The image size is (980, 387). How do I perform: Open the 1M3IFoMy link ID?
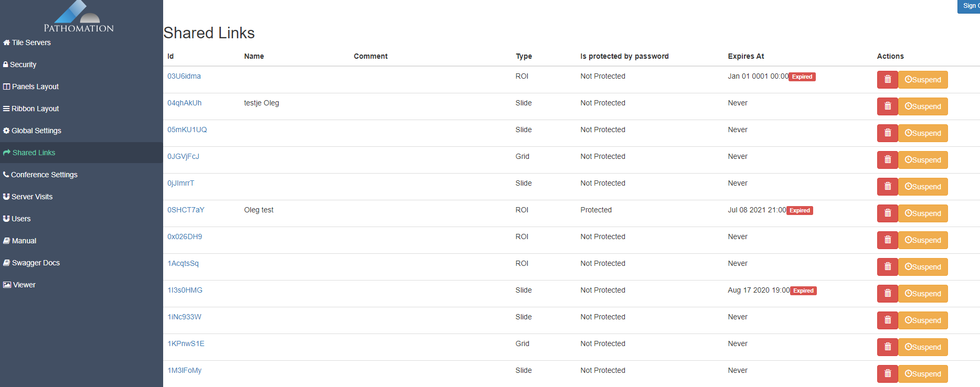[x=184, y=370]
